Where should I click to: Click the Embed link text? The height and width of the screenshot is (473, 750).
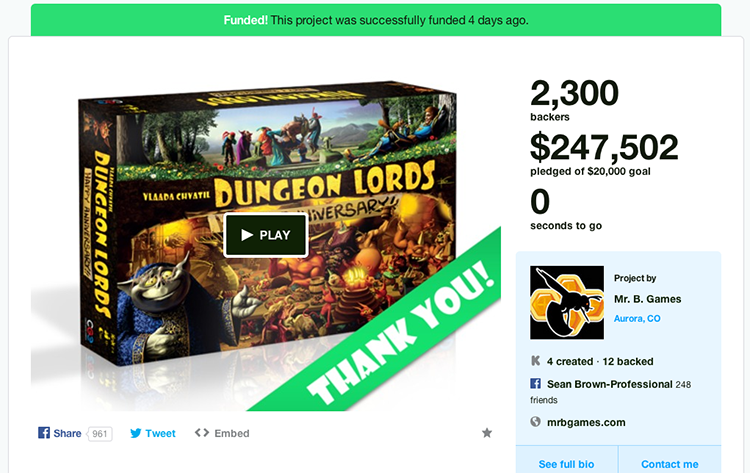point(232,433)
